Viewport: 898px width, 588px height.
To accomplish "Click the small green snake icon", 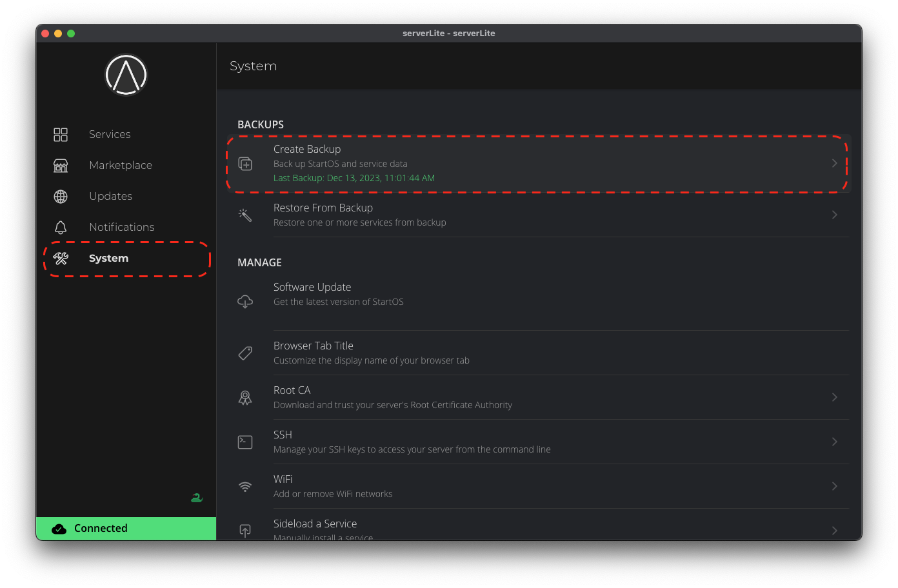I will point(197,498).
